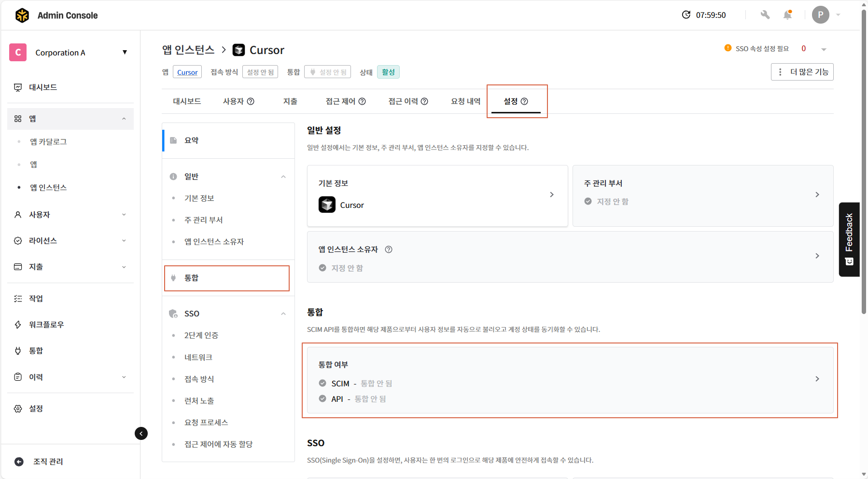Image resolution: width=868 pixels, height=479 pixels.
Task: Switch to the 지출 tab
Action: [290, 101]
